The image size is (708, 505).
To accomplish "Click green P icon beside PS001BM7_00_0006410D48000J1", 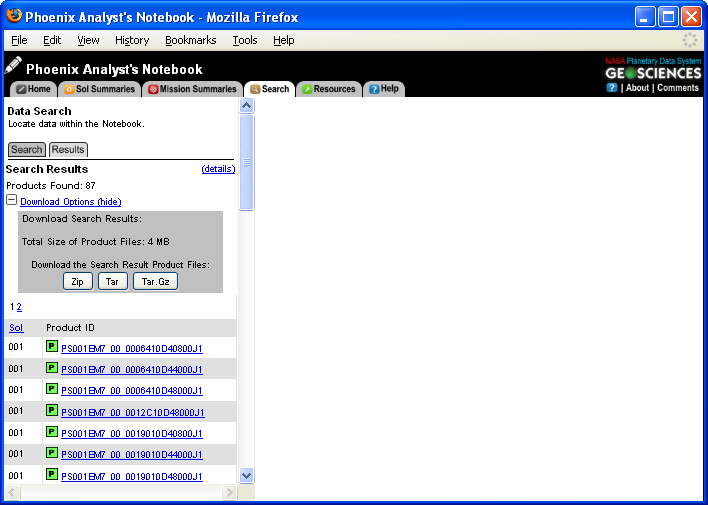I will click(52, 388).
